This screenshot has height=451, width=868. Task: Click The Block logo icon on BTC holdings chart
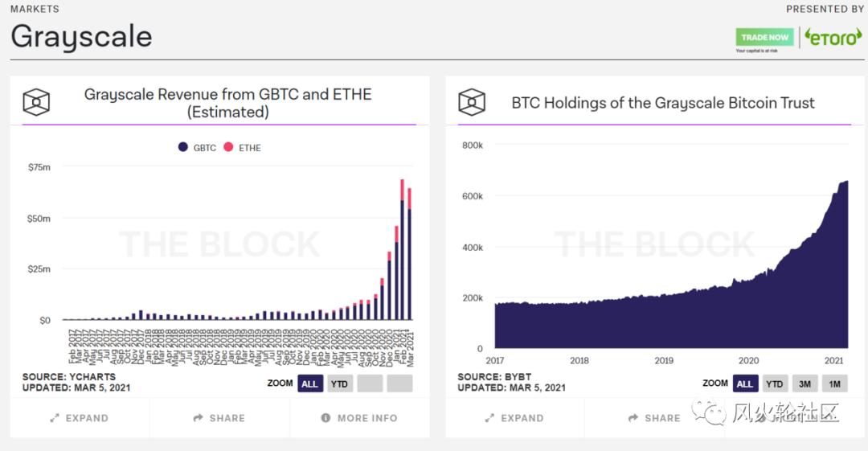472,102
